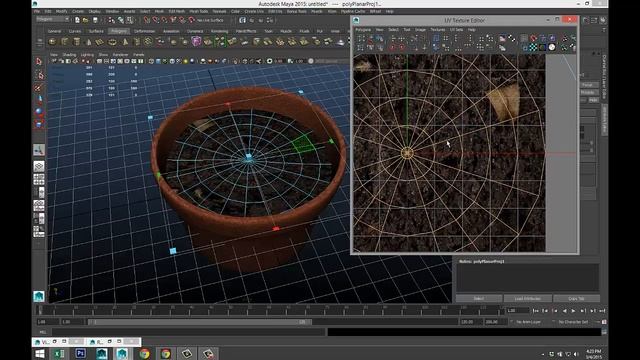Create a new scene from status line
Screen dimensions: 640x360
tap(77, 20)
